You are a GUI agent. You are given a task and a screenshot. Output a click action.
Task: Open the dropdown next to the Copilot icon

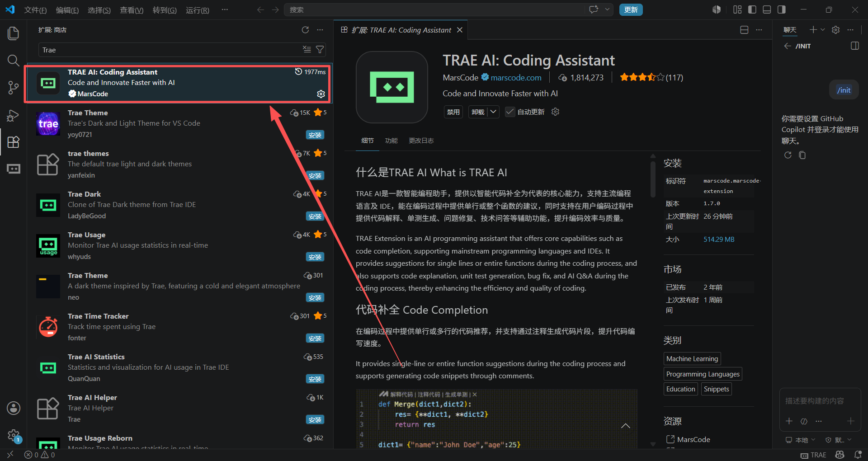coord(607,9)
